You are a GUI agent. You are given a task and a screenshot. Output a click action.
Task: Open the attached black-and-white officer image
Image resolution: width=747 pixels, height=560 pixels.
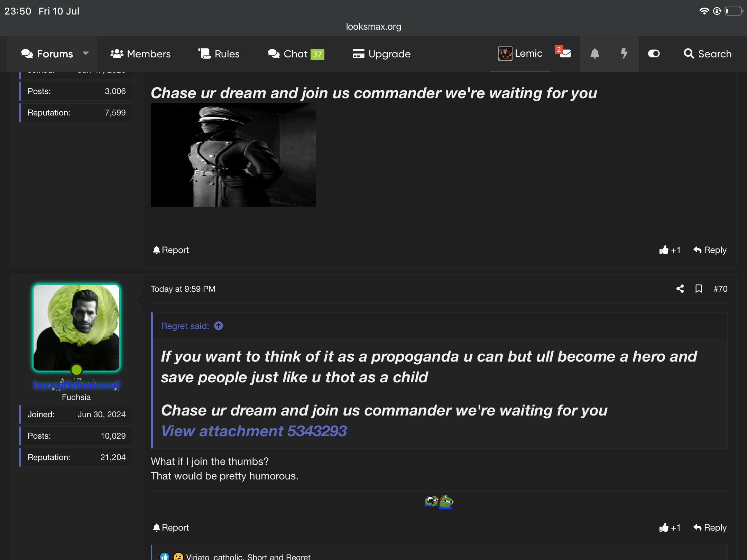pyautogui.click(x=233, y=155)
